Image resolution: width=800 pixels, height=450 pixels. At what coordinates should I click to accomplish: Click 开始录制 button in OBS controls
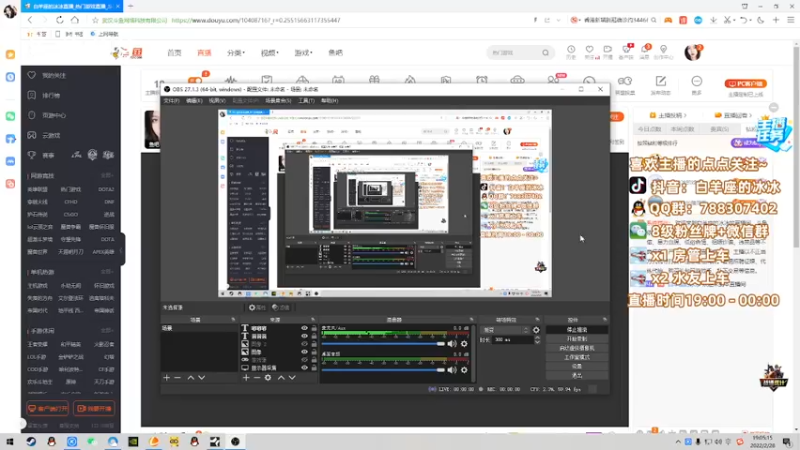(x=577, y=339)
